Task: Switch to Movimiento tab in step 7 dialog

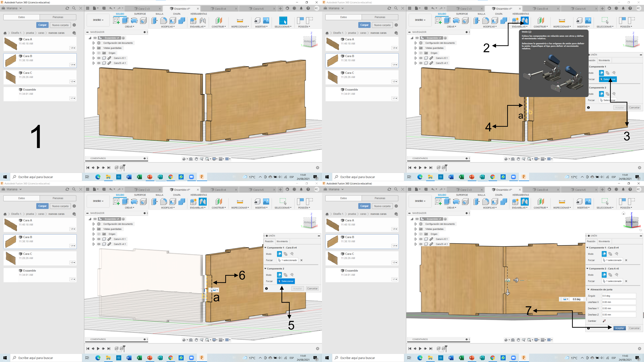Action: (x=604, y=241)
